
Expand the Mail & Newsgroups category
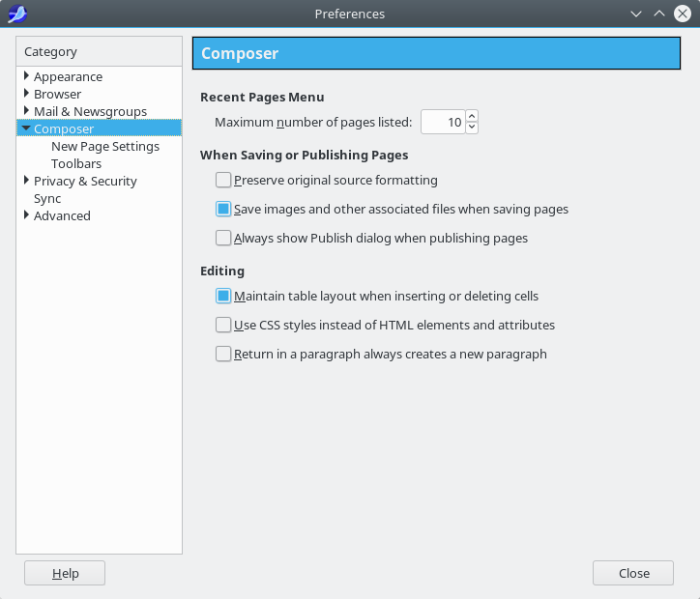(x=26, y=111)
